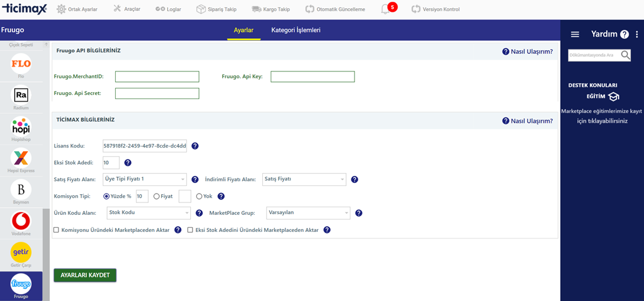The height and width of the screenshot is (301, 644).
Task: Open Ortak Ayarlar gear icon
Action: point(61,9)
